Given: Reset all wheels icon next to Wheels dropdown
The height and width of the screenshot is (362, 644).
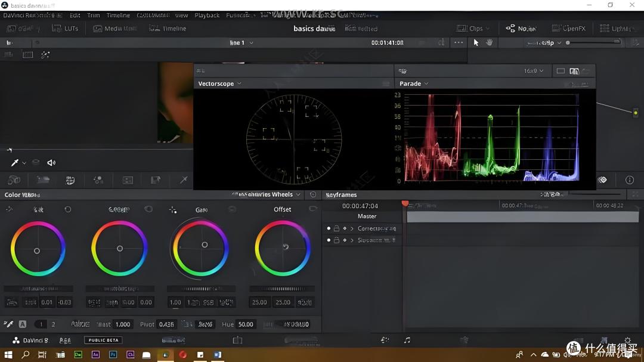Looking at the screenshot, I should pyautogui.click(x=313, y=194).
